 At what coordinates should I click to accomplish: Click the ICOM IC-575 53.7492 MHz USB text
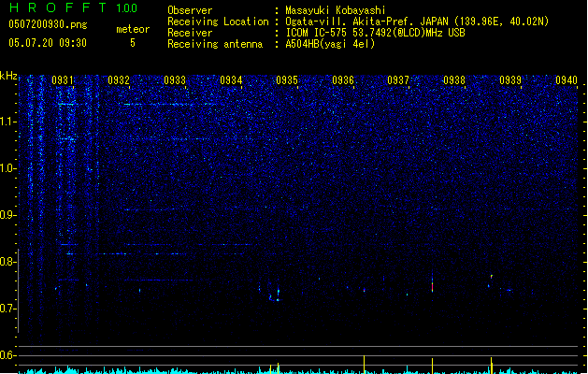[x=375, y=33]
